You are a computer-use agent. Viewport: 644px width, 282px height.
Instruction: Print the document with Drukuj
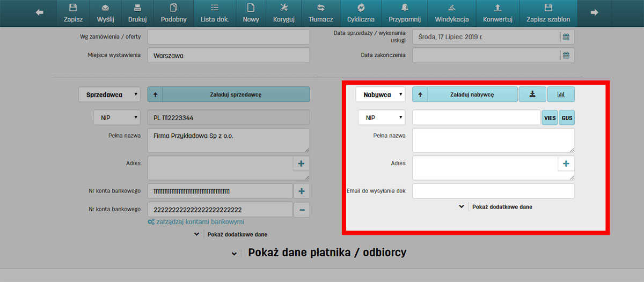[x=137, y=13]
